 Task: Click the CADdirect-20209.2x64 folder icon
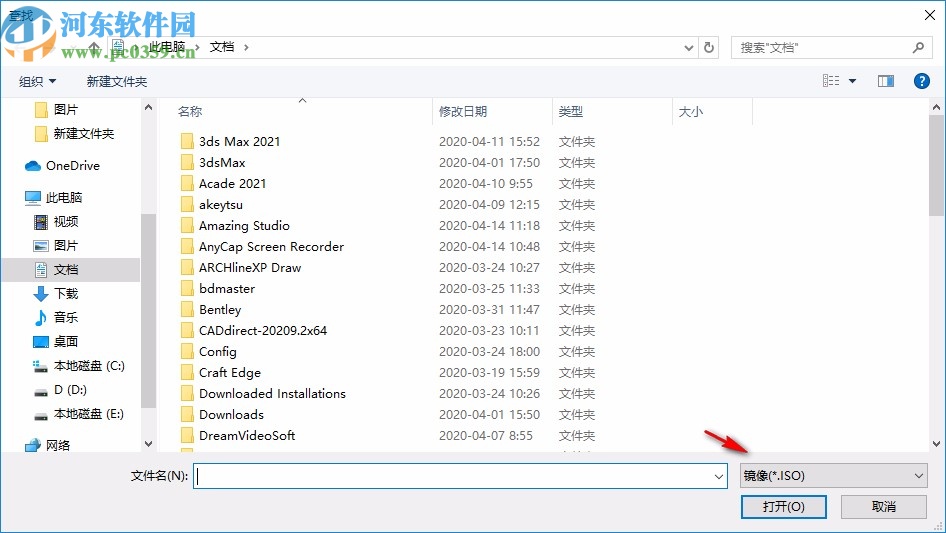pyautogui.click(x=187, y=331)
